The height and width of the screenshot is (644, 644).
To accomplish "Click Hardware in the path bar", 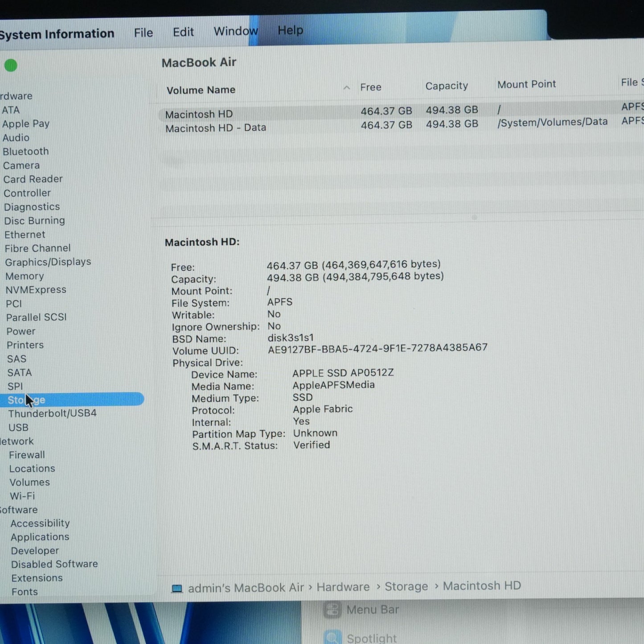I will (343, 587).
